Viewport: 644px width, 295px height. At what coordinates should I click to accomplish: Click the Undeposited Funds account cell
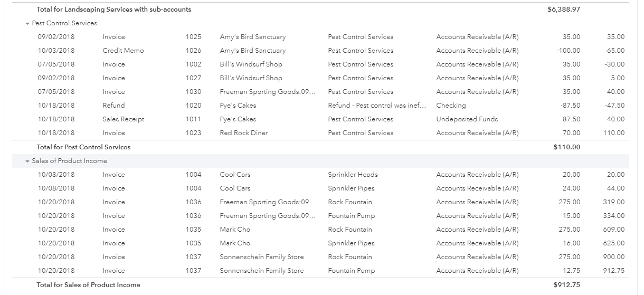(x=467, y=119)
